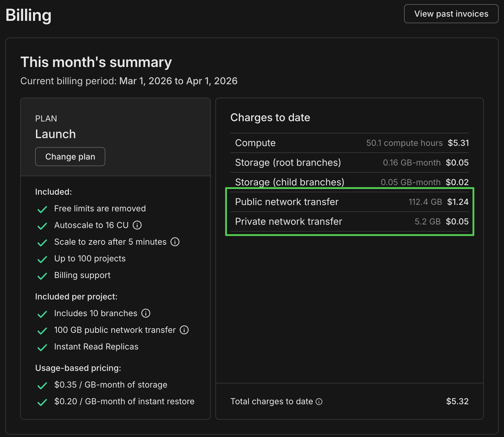The image size is (504, 437).
Task: Click 'Up to 100 projects' text
Action: (90, 258)
